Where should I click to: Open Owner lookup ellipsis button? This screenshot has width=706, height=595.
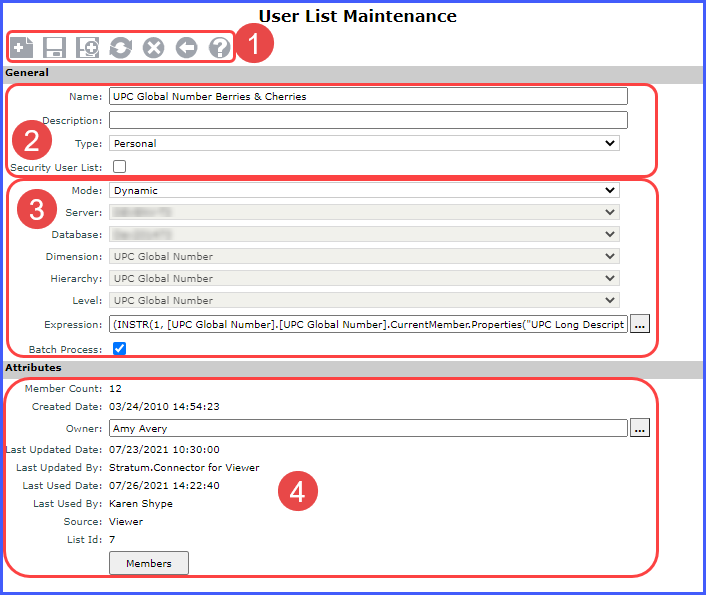[x=641, y=428]
